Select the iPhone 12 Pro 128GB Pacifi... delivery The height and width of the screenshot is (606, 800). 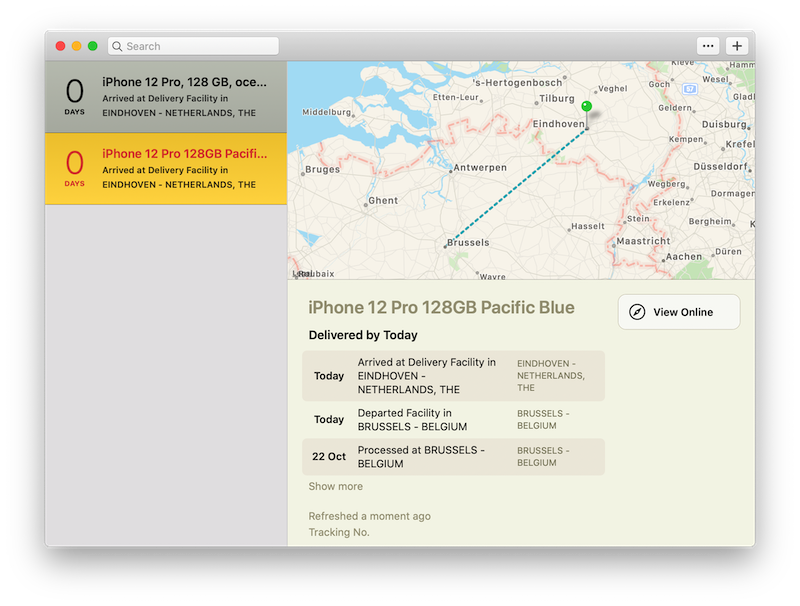pyautogui.click(x=166, y=169)
